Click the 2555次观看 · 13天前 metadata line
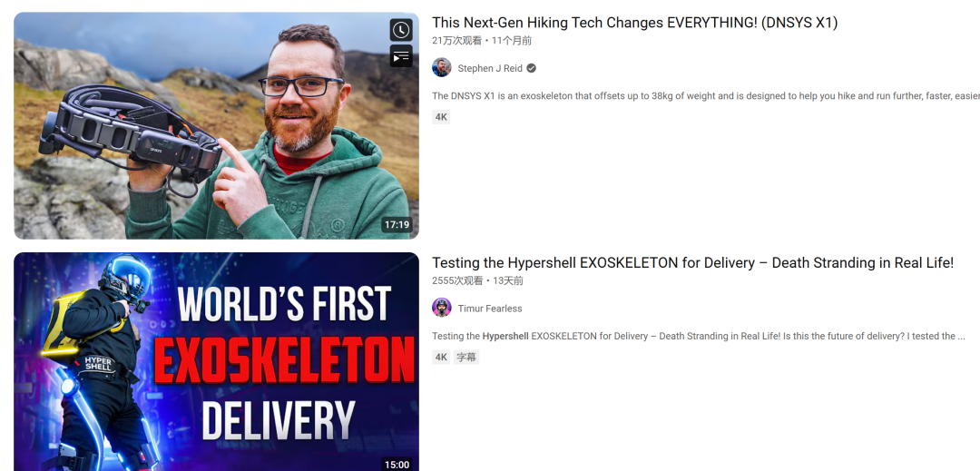980x471 pixels. tap(477, 281)
